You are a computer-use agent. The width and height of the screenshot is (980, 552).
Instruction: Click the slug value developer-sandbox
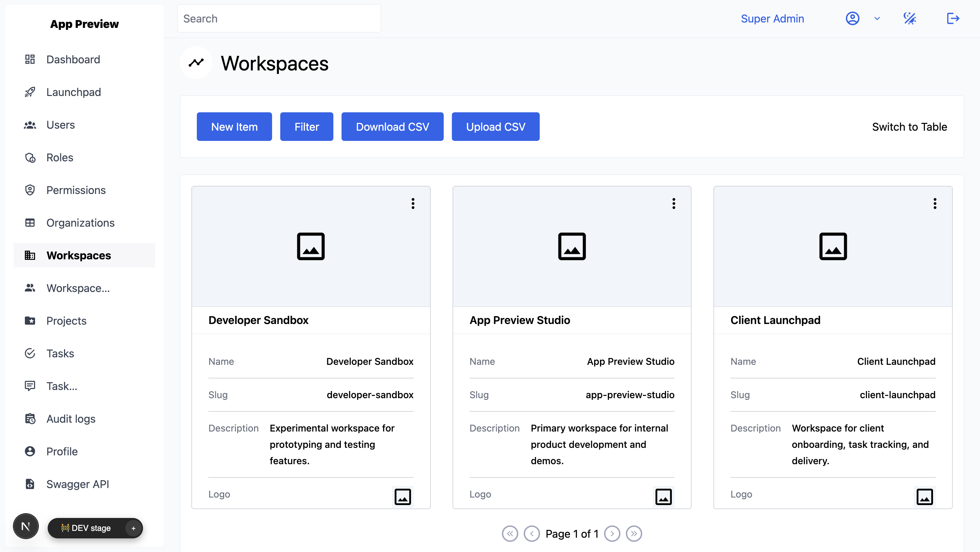[x=370, y=395]
